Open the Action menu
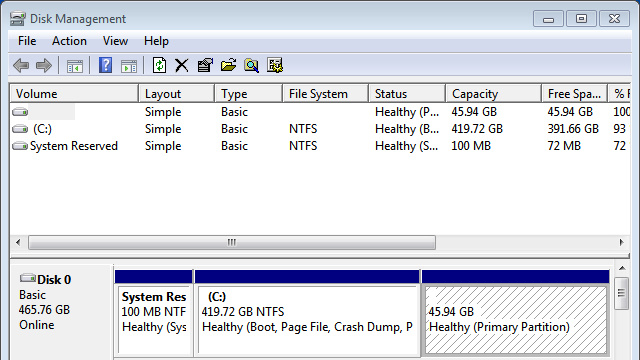This screenshot has height=360, width=640. coord(69,41)
